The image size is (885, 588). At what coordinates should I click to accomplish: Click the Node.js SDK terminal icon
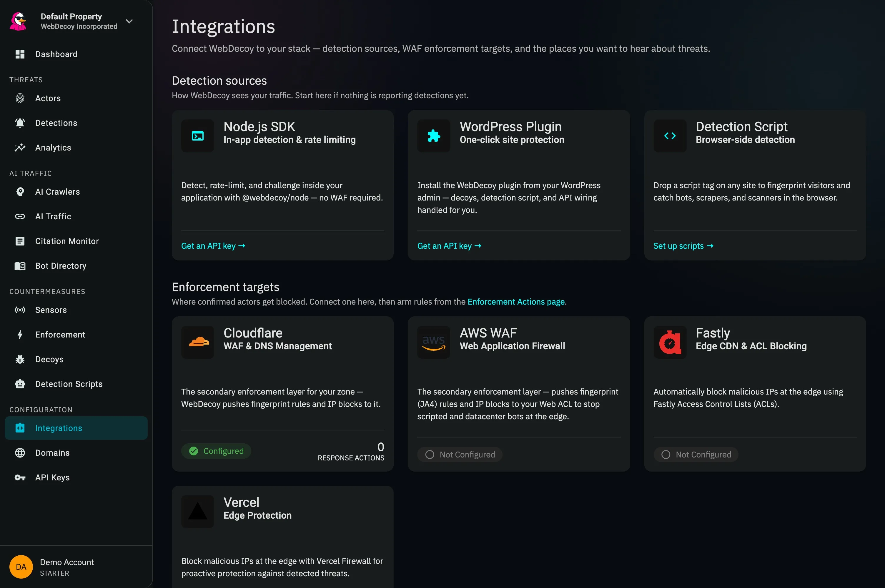pos(198,136)
